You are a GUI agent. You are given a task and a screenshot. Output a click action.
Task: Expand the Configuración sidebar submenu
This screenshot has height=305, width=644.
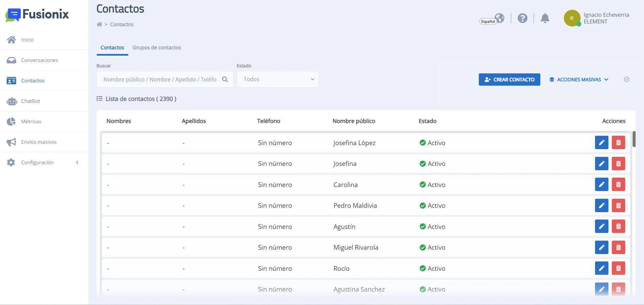pos(44,162)
